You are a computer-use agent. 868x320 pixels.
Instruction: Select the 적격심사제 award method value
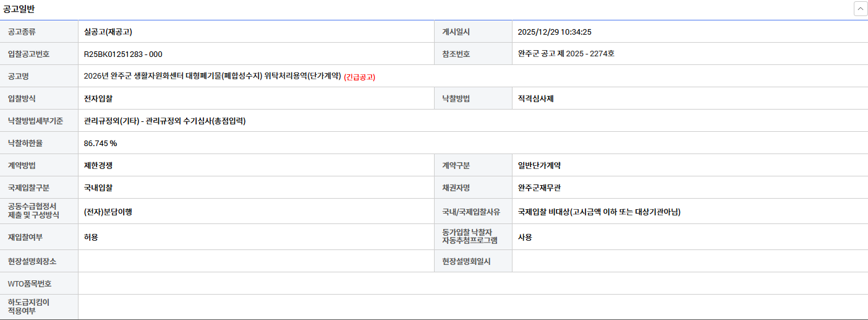(x=535, y=98)
